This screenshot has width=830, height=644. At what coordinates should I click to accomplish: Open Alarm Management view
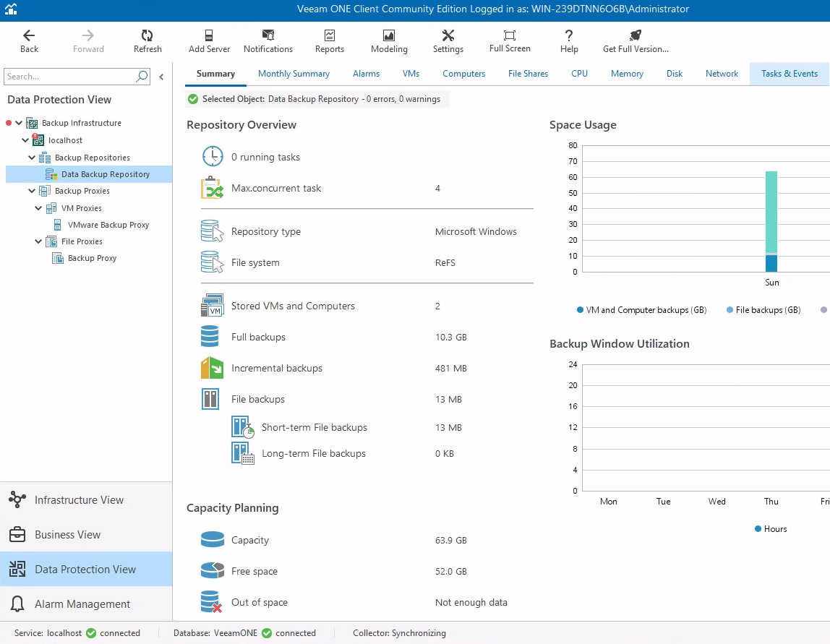(x=86, y=604)
